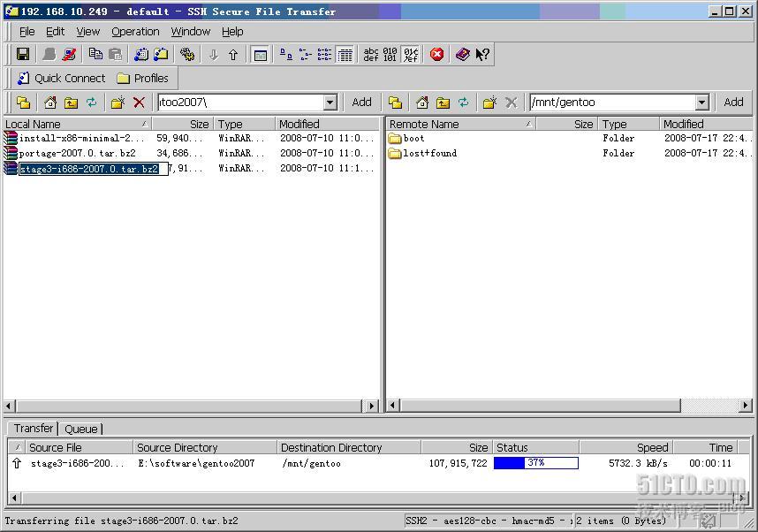Viewport: 758px width, 532px height.
Task: Select ASCII transfer mode (abc def)
Action: [371, 54]
